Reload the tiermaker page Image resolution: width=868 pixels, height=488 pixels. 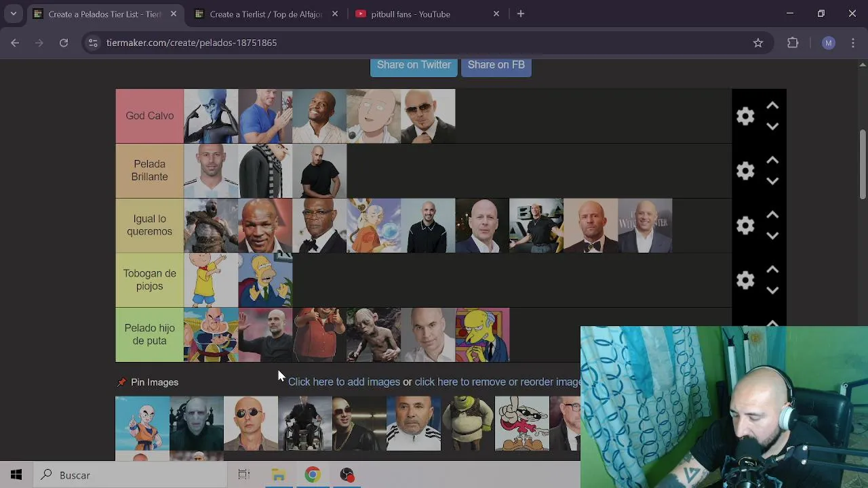click(x=64, y=43)
